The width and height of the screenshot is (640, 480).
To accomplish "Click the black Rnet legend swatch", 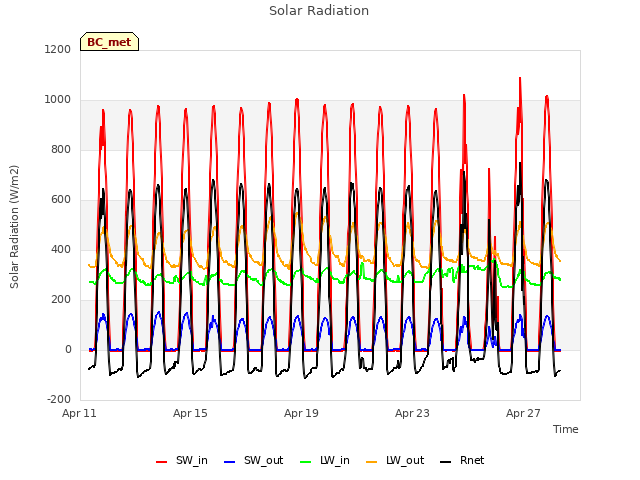I will click(x=446, y=462).
